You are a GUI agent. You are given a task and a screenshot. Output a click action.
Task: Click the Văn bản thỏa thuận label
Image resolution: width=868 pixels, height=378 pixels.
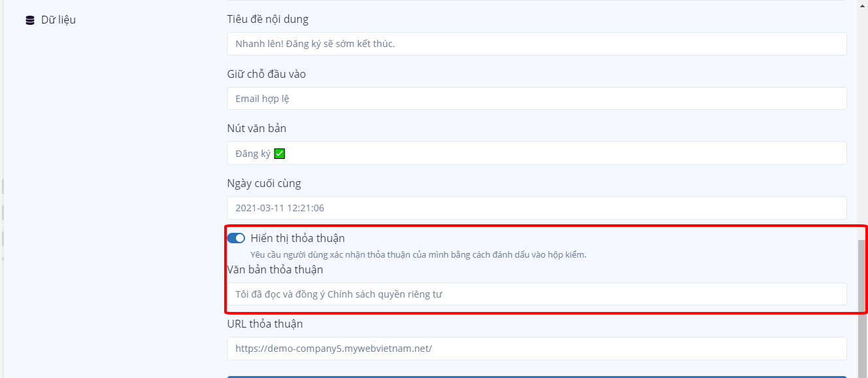pyautogui.click(x=275, y=269)
